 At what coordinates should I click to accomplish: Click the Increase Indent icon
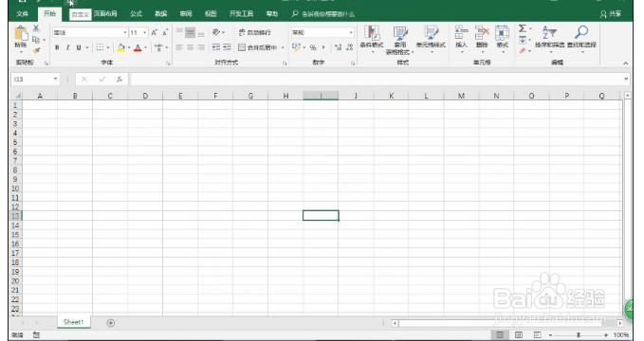pyautogui.click(x=227, y=47)
